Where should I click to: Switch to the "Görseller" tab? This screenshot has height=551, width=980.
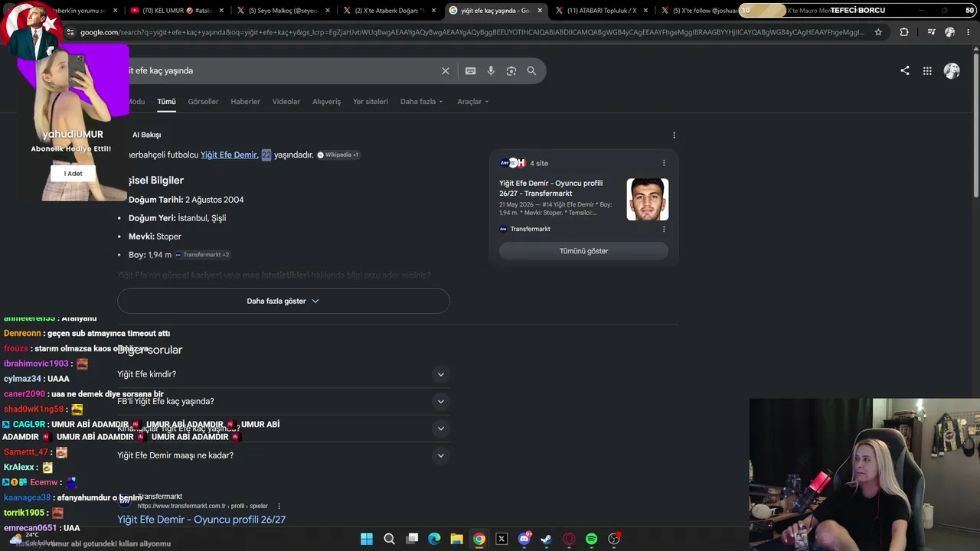point(203,102)
